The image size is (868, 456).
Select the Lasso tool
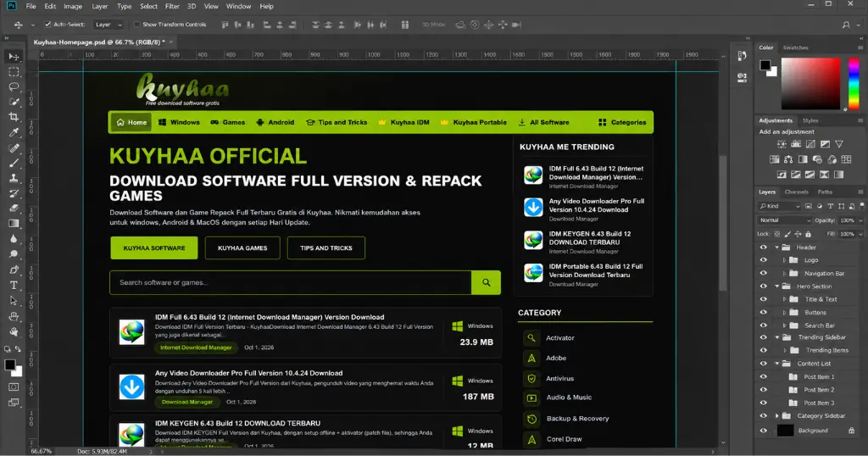[14, 87]
